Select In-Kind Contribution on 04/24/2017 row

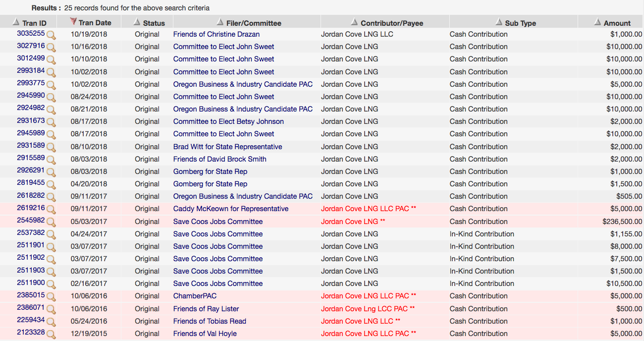click(x=482, y=234)
